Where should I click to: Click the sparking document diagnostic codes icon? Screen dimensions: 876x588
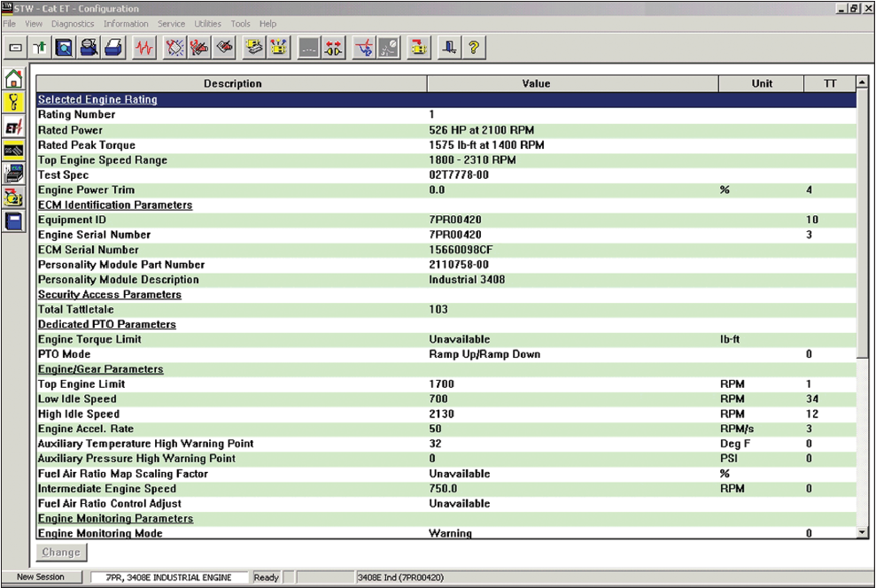pyautogui.click(x=174, y=48)
